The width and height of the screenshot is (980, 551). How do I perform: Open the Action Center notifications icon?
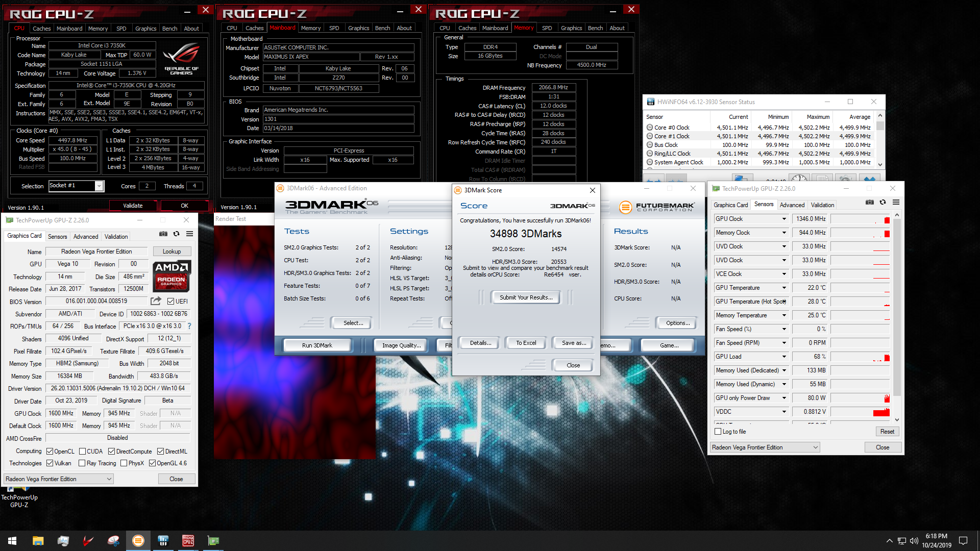pos(963,541)
